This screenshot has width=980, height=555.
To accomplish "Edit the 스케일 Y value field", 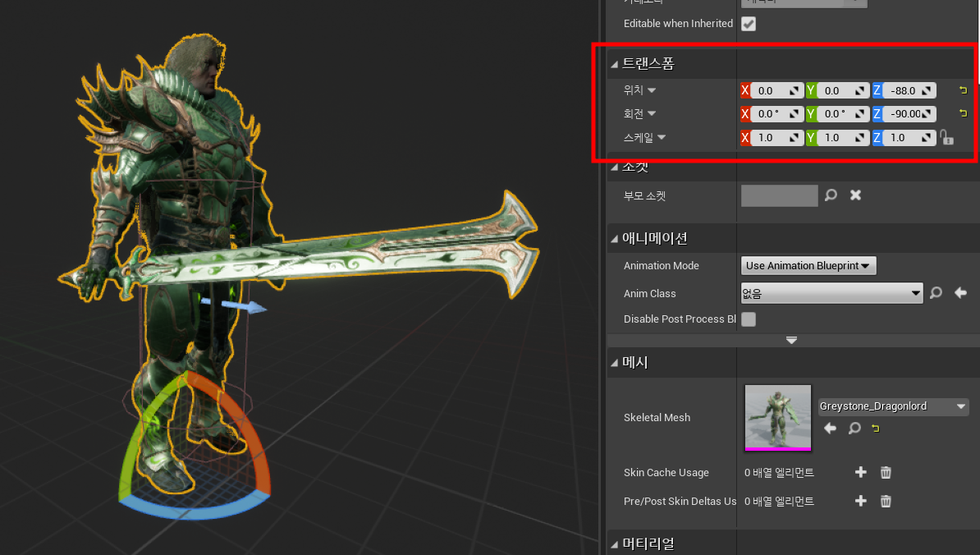I will 842,137.
